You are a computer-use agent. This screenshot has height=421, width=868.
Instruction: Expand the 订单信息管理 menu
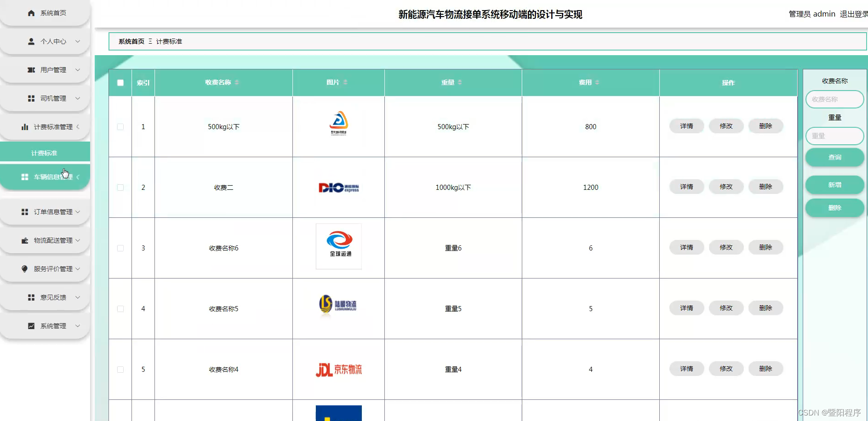[51, 212]
